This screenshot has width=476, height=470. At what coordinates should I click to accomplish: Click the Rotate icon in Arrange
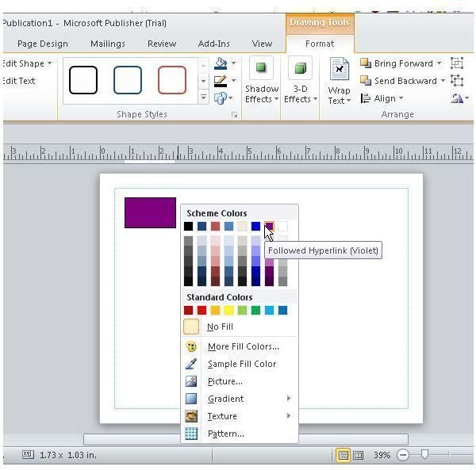[457, 98]
